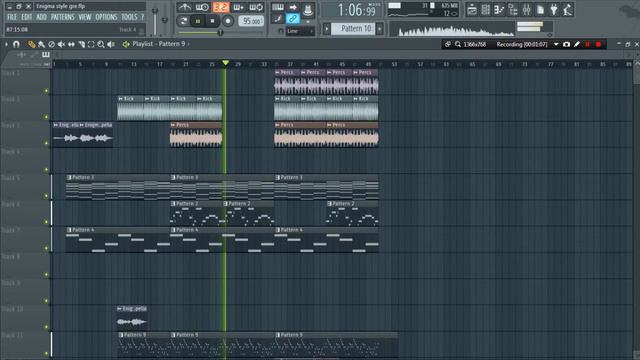Mute Track 6 with its green LED
This screenshot has height=360, width=640.
tap(46, 222)
